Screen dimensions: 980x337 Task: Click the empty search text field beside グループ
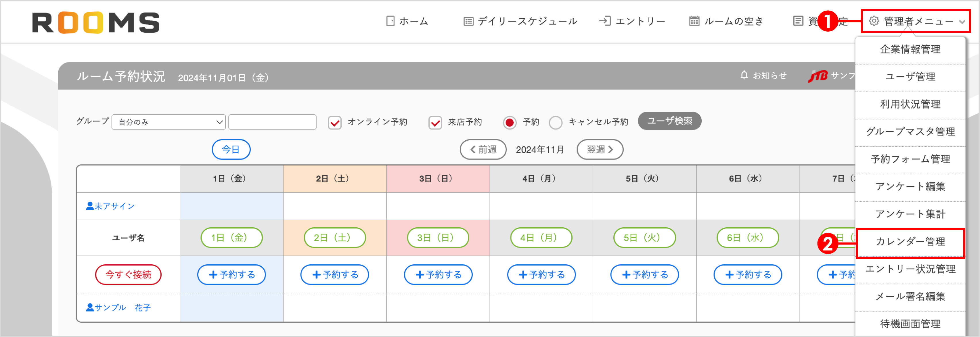[x=272, y=122]
